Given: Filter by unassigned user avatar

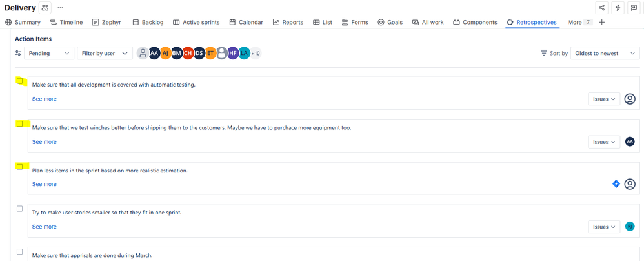Looking at the screenshot, I should [143, 53].
